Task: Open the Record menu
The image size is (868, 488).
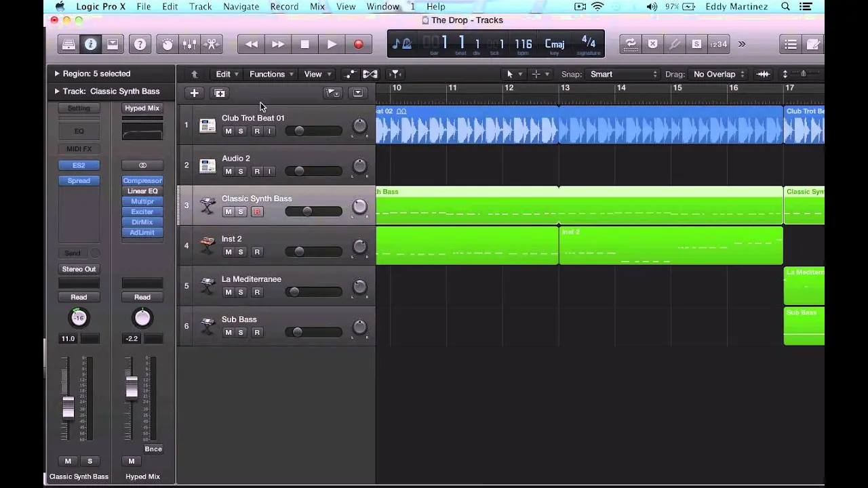Action: click(284, 6)
